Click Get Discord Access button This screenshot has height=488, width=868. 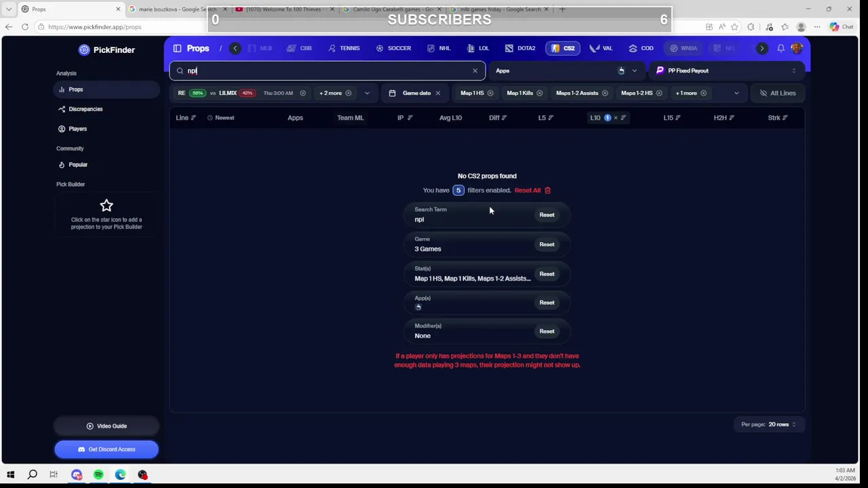106,449
